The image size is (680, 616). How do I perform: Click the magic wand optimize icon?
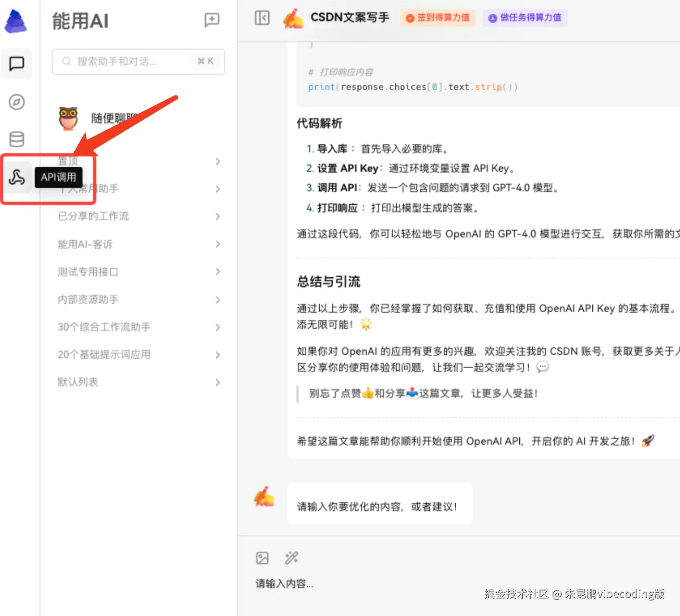point(291,558)
